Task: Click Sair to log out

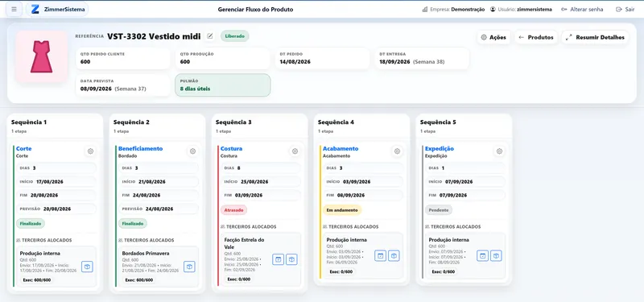Action: 625,10
